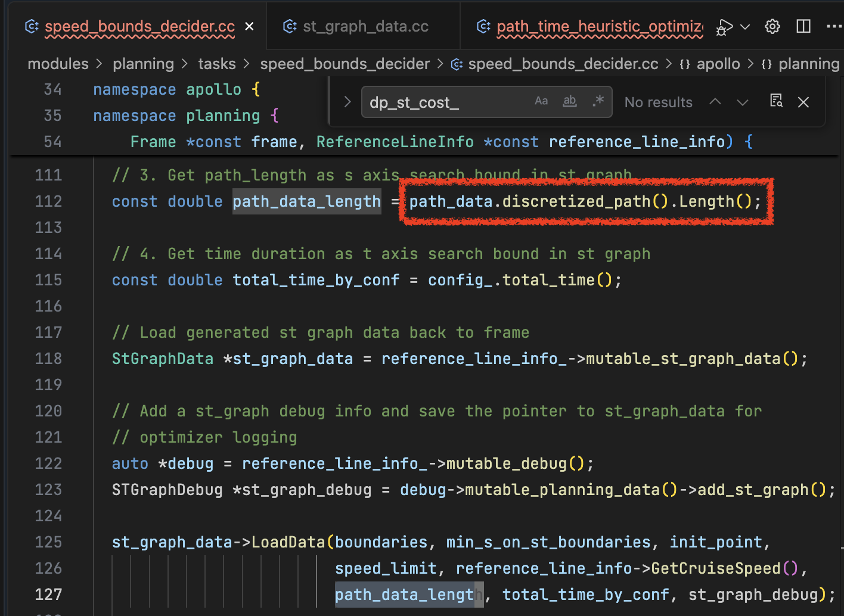Click the tasks breadcrumb folder

(217, 64)
